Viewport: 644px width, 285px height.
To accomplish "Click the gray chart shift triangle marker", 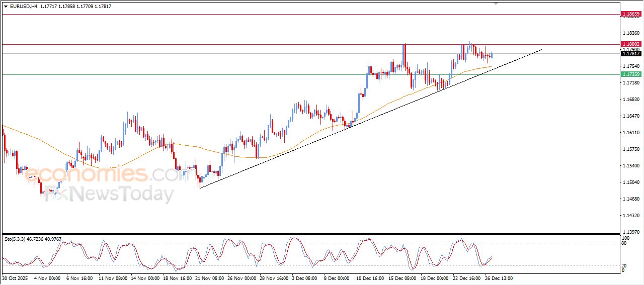I will [496, 3].
